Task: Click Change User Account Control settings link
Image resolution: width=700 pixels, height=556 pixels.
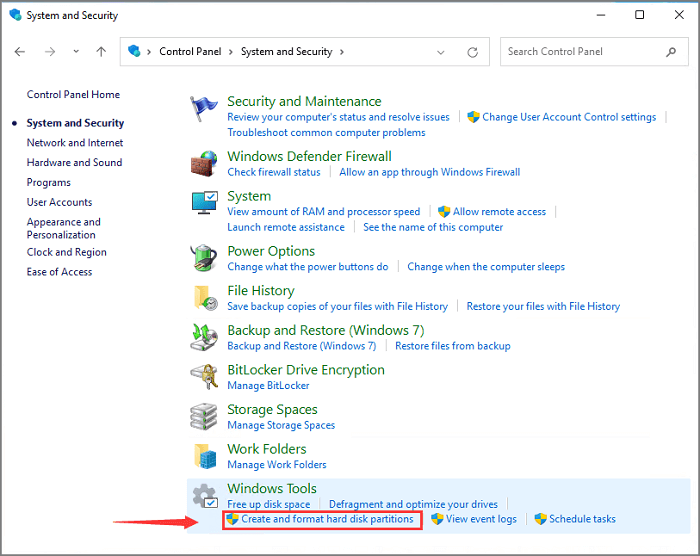Action: (x=569, y=117)
